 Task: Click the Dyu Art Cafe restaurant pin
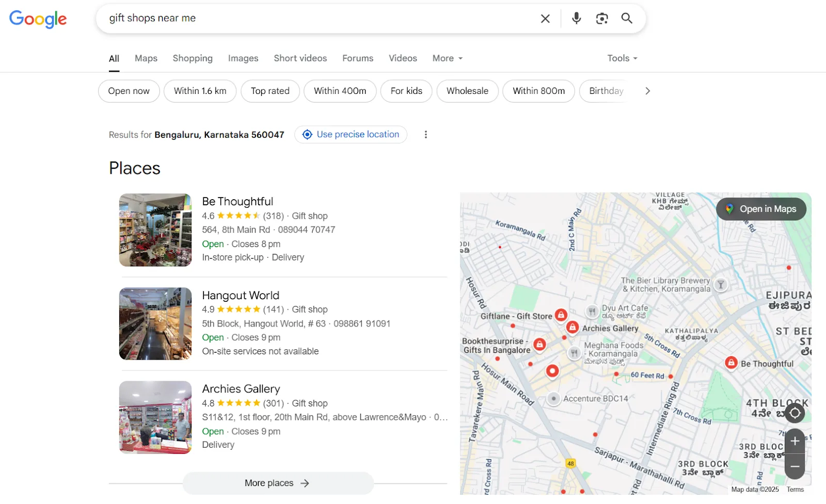click(x=592, y=312)
